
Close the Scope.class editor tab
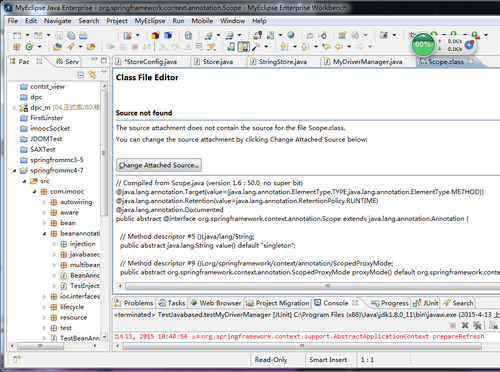point(470,61)
